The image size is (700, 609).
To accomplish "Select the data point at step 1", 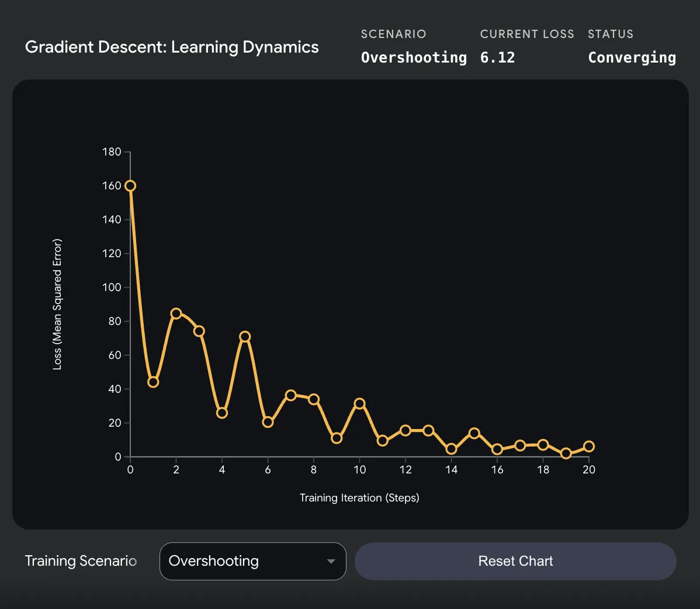I will (153, 382).
